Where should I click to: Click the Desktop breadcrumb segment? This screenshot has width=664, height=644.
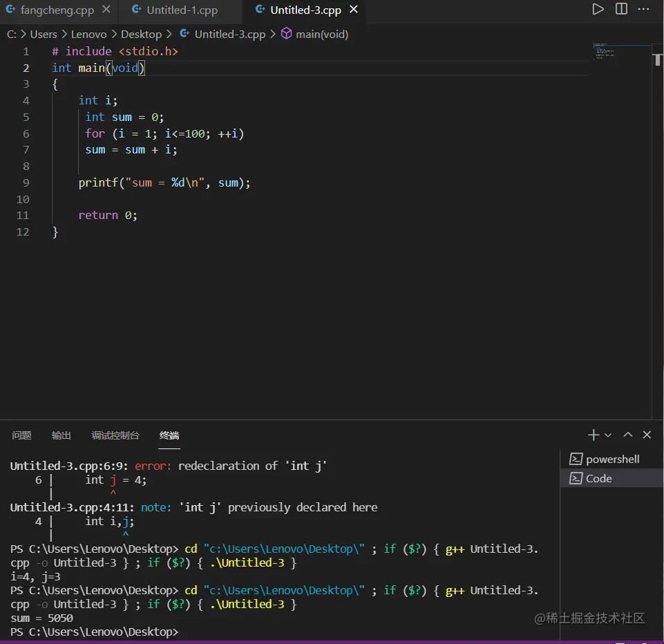[x=142, y=35]
